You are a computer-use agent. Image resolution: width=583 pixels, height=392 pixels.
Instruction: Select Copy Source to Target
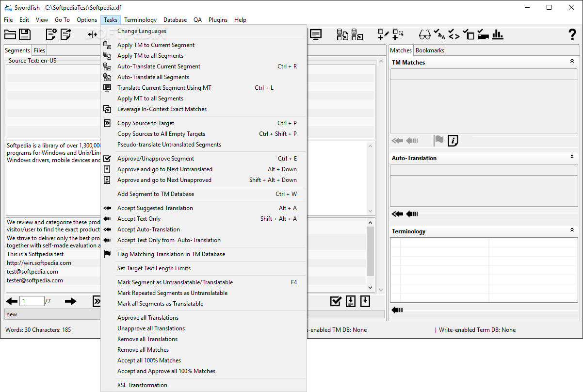[x=204, y=123]
